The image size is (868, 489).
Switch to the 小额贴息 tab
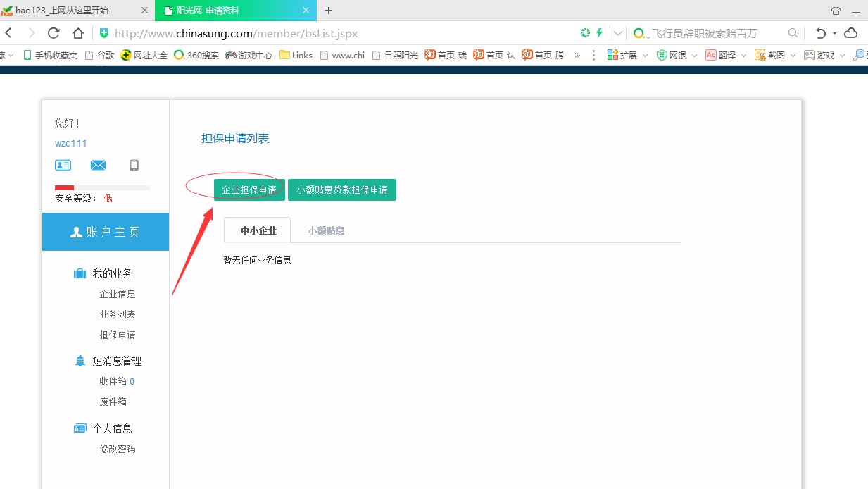point(326,230)
